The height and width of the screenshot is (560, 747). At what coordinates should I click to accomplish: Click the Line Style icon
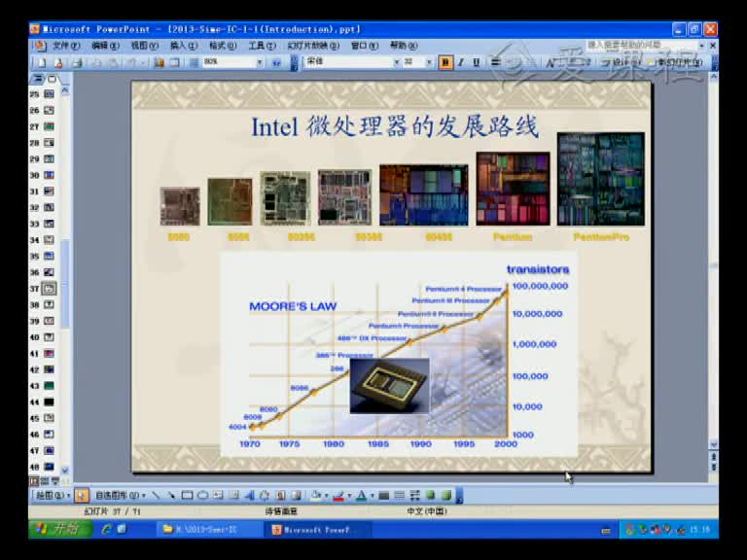[x=384, y=495]
